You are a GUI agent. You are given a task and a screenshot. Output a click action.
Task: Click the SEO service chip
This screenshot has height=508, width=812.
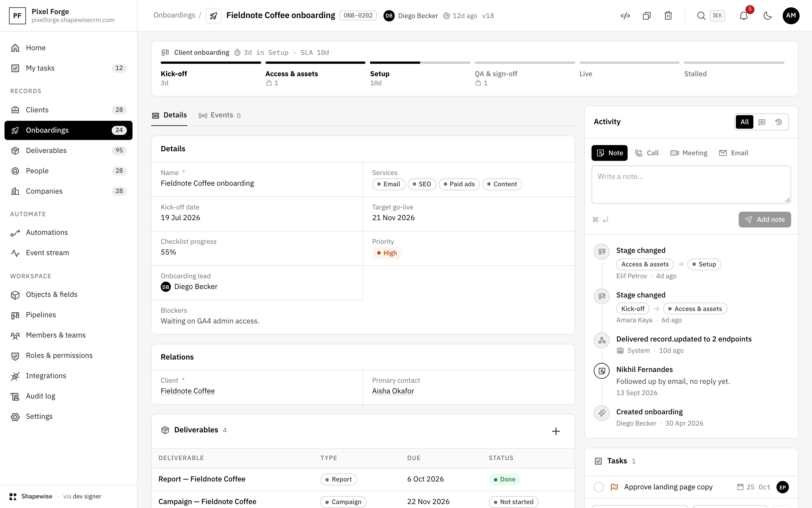point(422,184)
